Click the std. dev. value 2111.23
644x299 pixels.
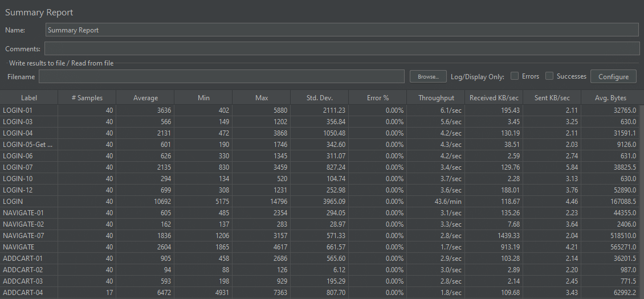pyautogui.click(x=333, y=110)
